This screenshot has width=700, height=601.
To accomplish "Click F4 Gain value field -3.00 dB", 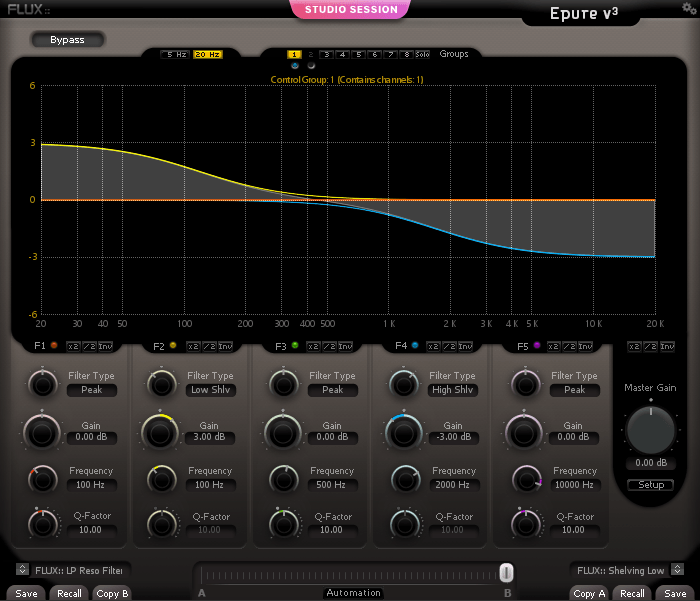I will [453, 437].
